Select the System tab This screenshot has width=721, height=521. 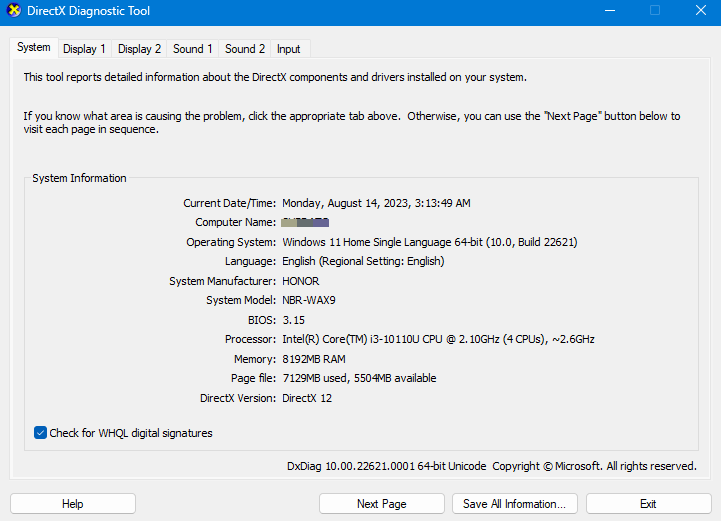point(33,48)
